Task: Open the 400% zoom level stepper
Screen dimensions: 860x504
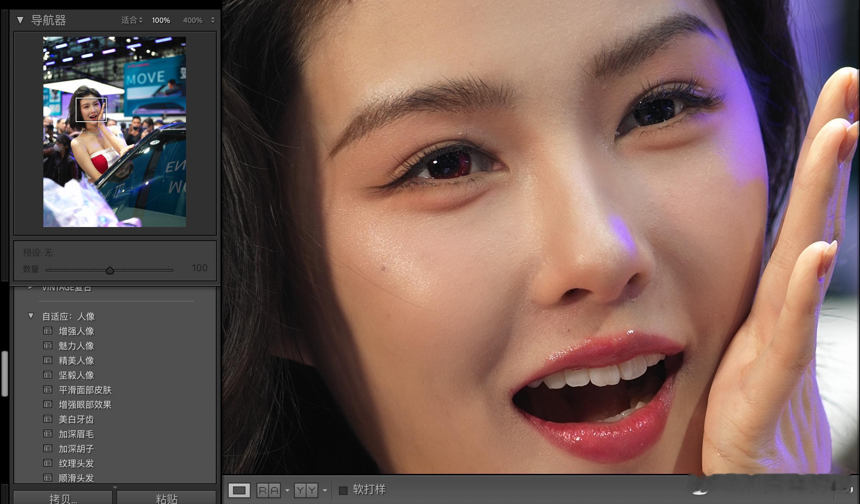Action: (213, 20)
